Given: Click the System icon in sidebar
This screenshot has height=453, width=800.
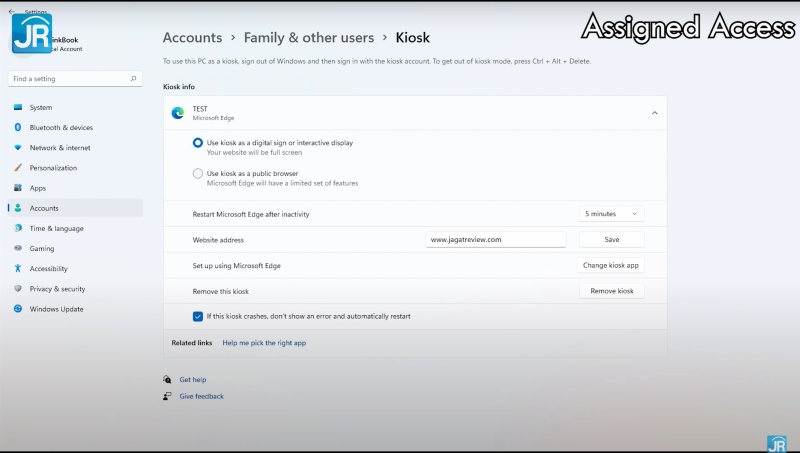Looking at the screenshot, I should (x=17, y=107).
